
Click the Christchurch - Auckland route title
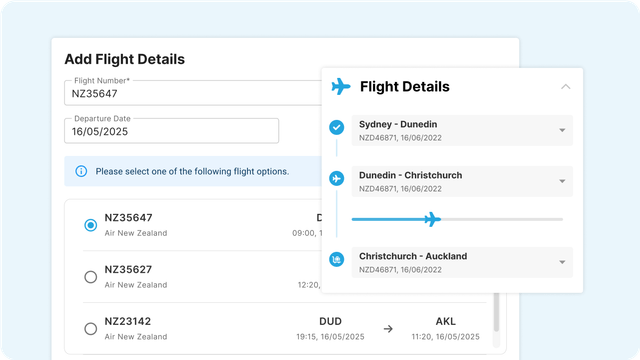[x=413, y=256]
